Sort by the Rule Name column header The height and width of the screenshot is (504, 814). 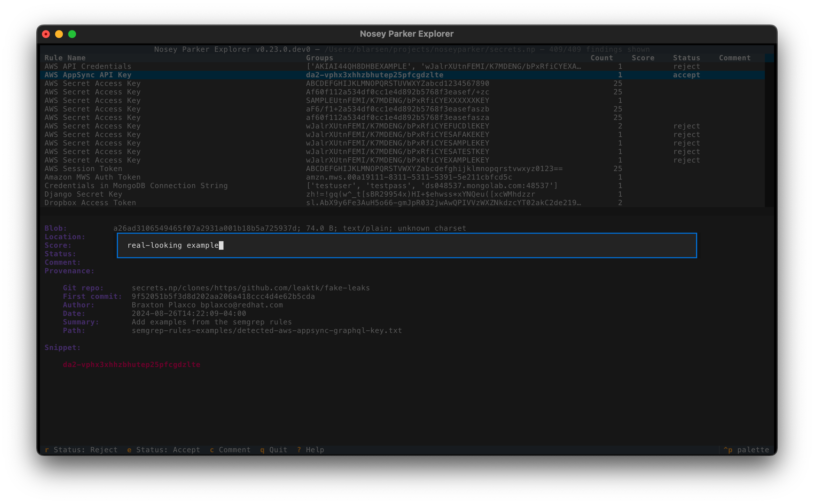[x=65, y=58]
